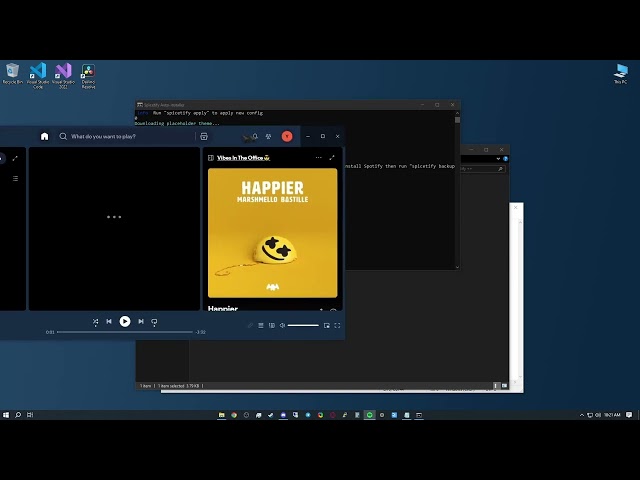This screenshot has height=480, width=640.
Task: Adjust the Spotify volume slider
Action: 303,325
